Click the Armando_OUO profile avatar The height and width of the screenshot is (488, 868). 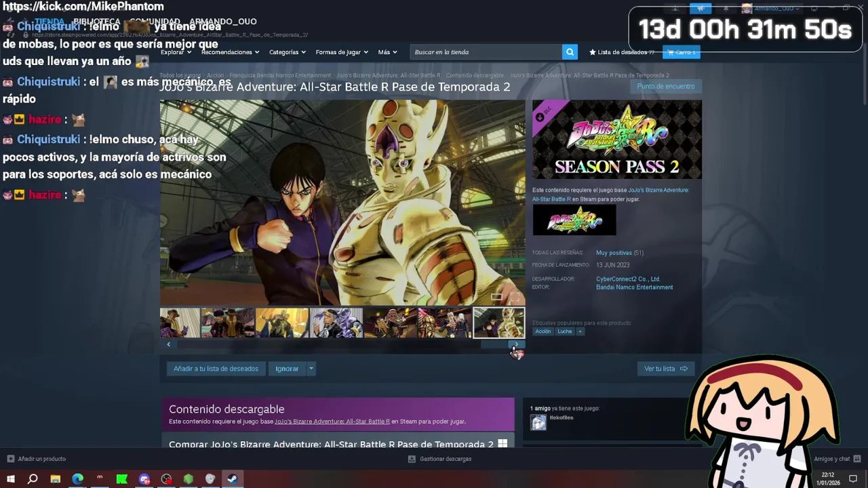pyautogui.click(x=747, y=8)
